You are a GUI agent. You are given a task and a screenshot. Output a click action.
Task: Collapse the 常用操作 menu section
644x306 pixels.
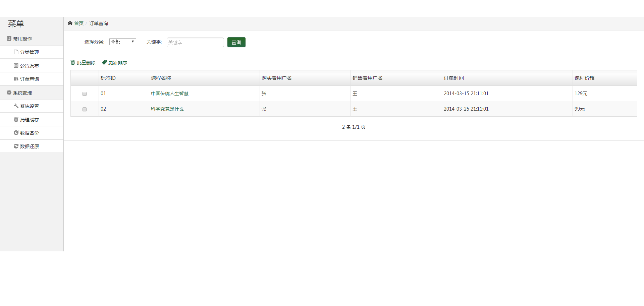[32, 39]
